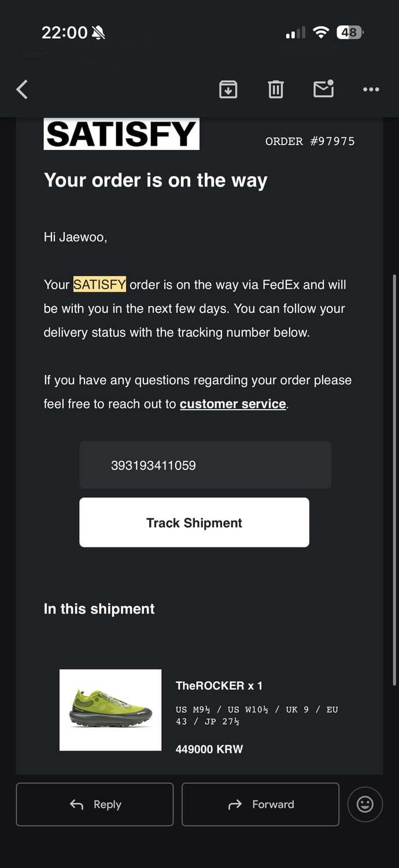Tap the battery indicator in status bar

coord(349,32)
